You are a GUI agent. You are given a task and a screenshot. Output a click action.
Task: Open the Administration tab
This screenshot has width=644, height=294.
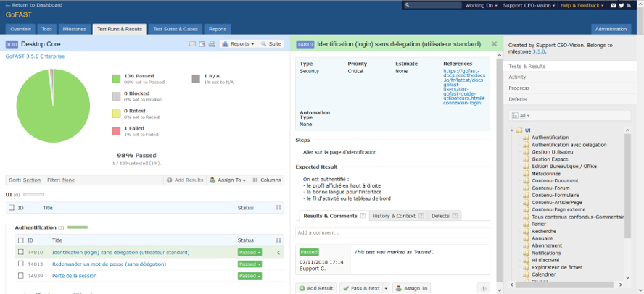(x=611, y=29)
